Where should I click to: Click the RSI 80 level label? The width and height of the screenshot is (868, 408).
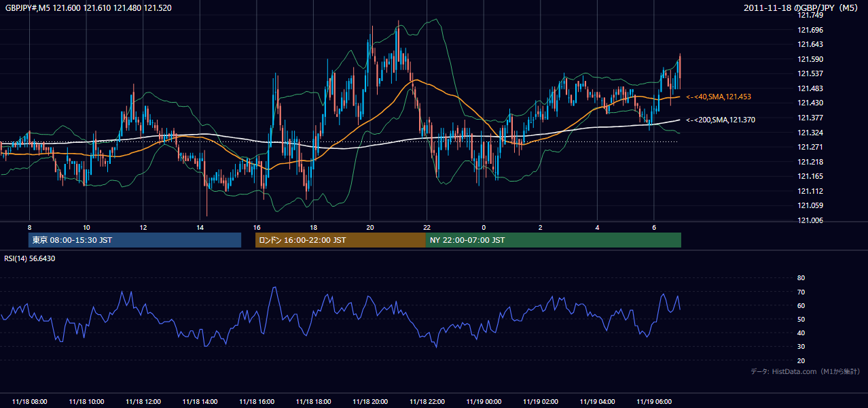pyautogui.click(x=801, y=278)
